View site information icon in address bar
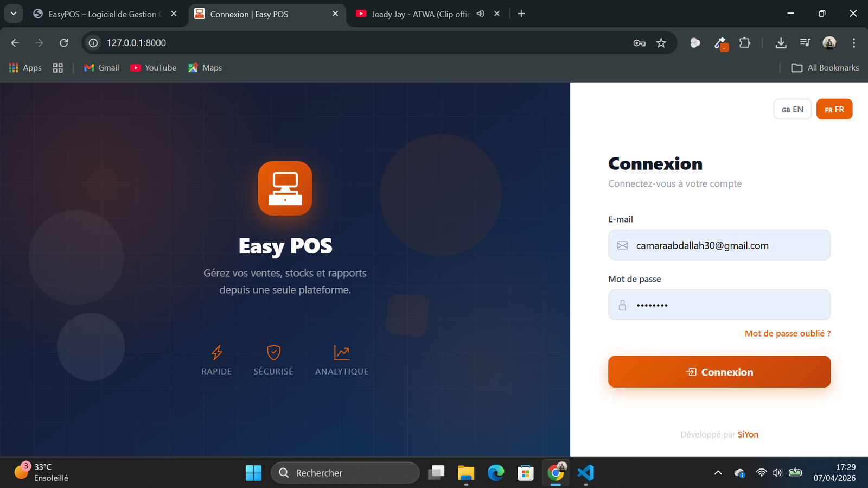This screenshot has height=488, width=868. pyautogui.click(x=93, y=43)
